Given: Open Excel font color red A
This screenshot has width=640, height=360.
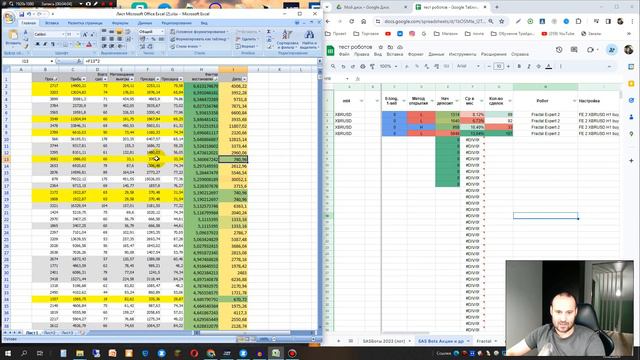Looking at the screenshot, I should 89,44.
